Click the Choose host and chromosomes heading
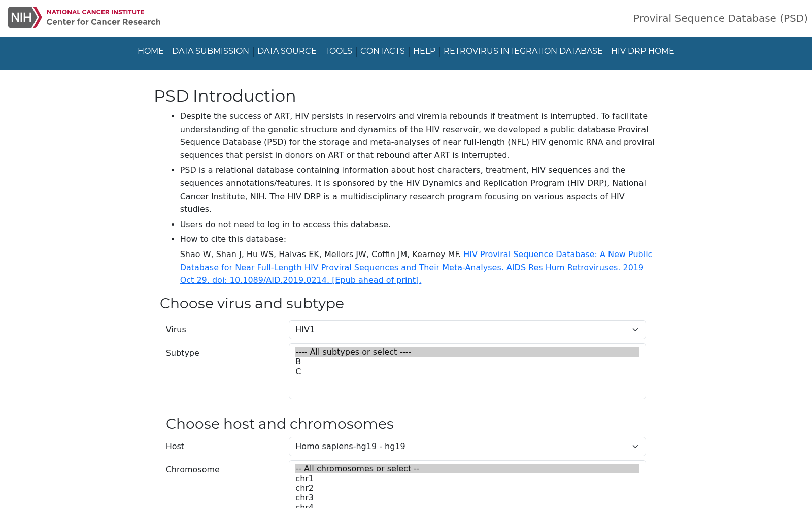 click(x=280, y=424)
